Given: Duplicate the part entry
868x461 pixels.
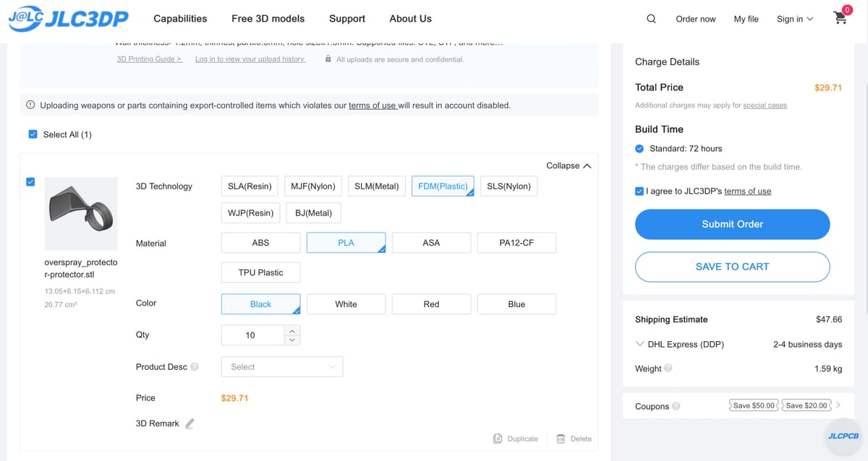Looking at the screenshot, I should click(x=516, y=439).
